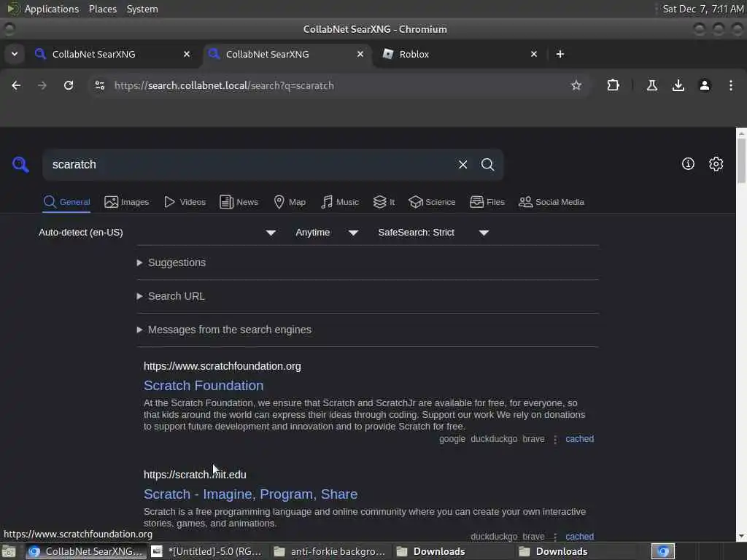This screenshot has width=747, height=560.
Task: Bookmark this page with the star icon
Action: click(x=576, y=86)
